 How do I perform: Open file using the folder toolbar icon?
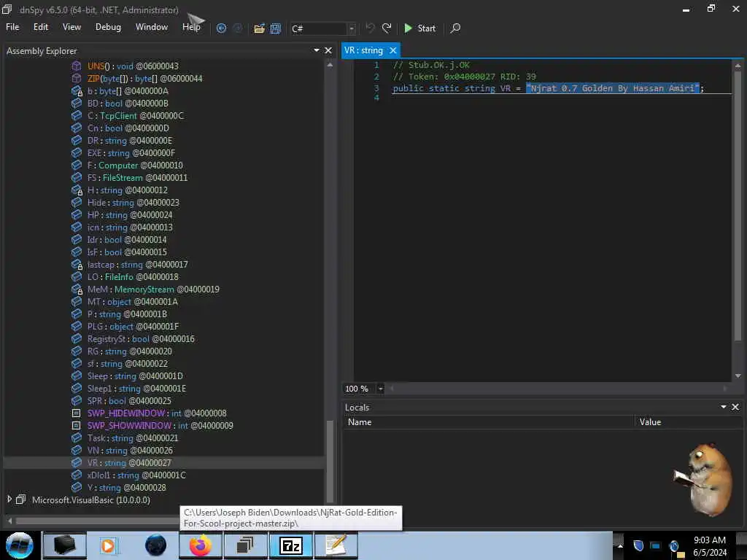(x=259, y=28)
